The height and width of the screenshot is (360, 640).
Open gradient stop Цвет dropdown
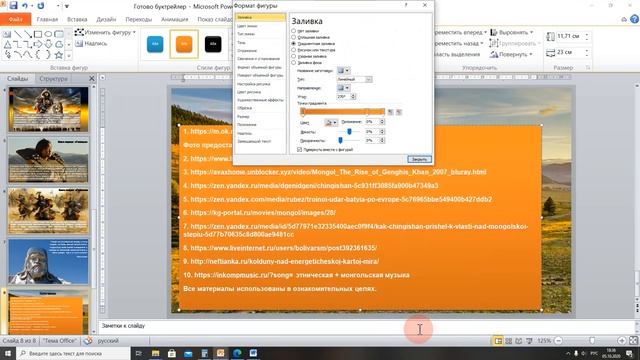pos(331,122)
